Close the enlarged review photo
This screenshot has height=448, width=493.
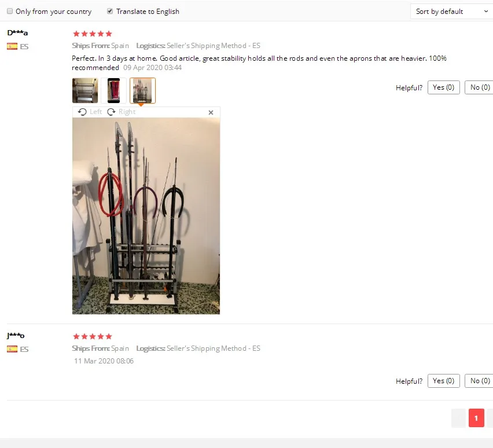click(x=211, y=112)
